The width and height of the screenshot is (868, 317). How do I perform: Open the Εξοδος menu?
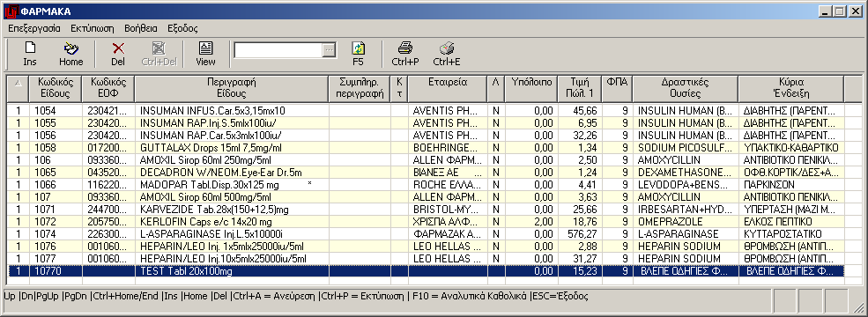182,28
